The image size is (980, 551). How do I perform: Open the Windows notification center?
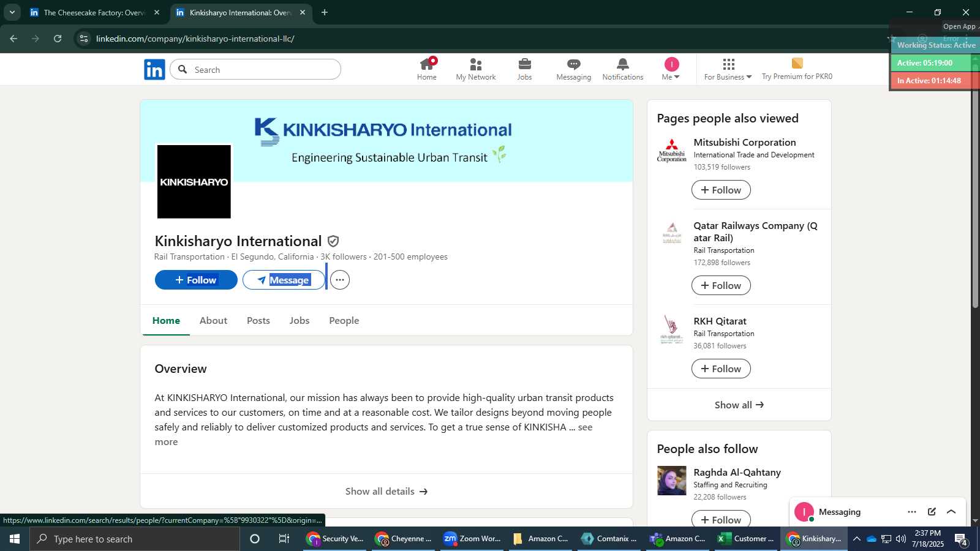click(961, 539)
